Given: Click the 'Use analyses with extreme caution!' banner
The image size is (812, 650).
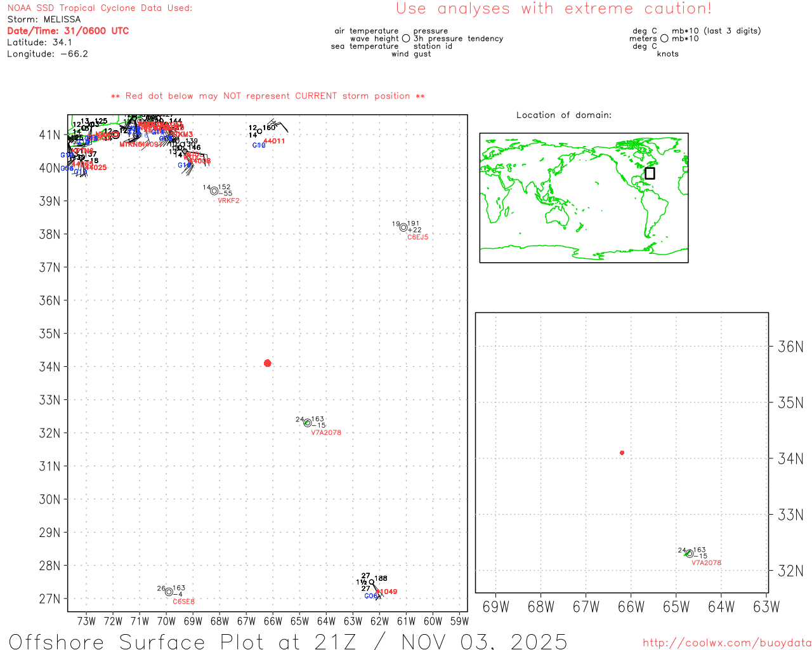Looking at the screenshot, I should click(x=554, y=8).
